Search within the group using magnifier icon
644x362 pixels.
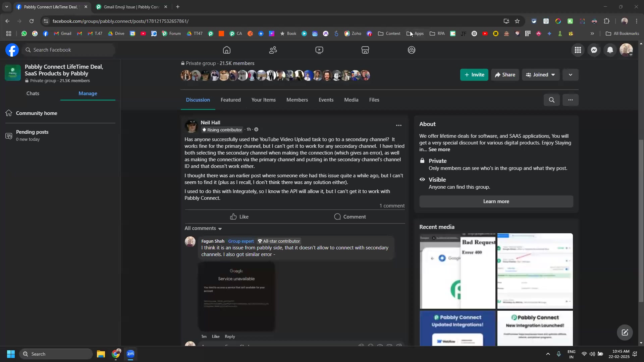coord(552,100)
